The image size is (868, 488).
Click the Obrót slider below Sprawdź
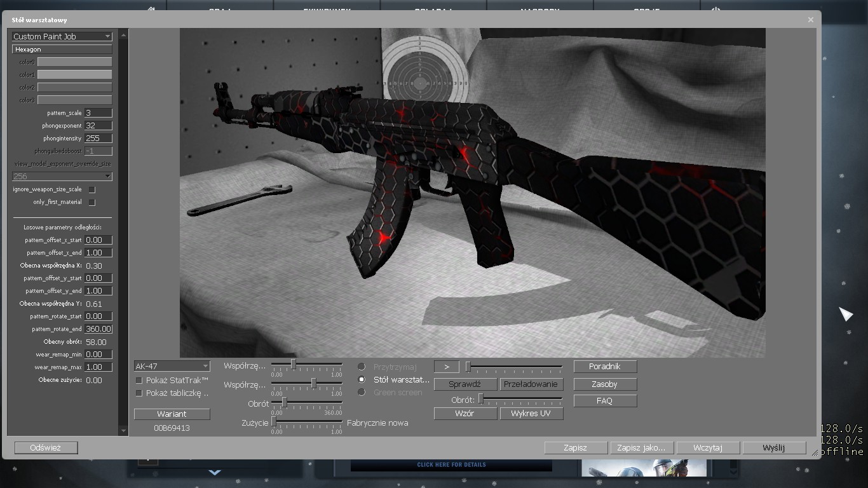pyautogui.click(x=520, y=399)
